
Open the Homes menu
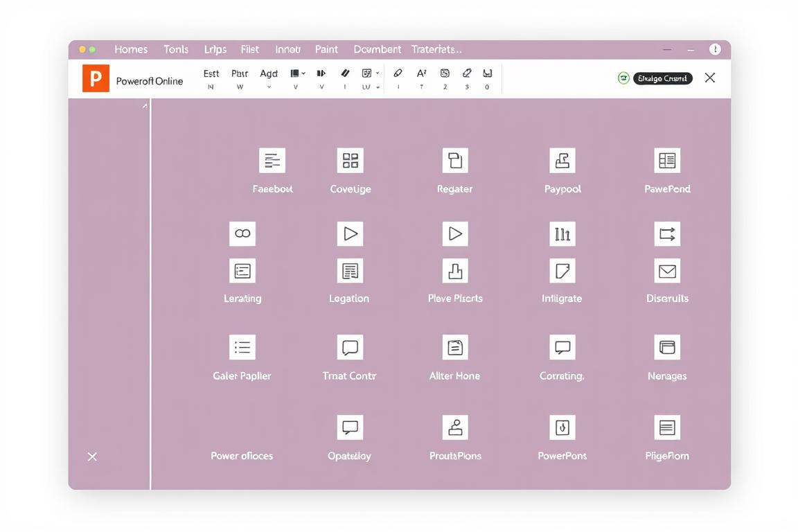tap(131, 49)
